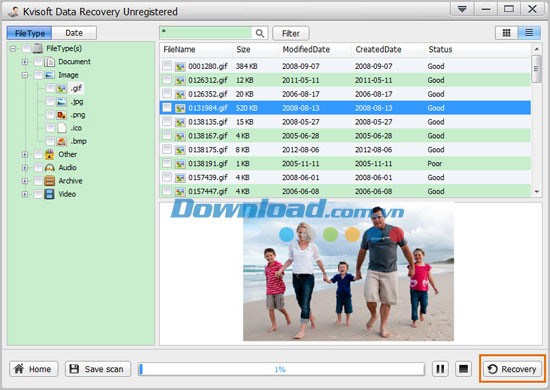Image resolution: width=550 pixels, height=390 pixels.
Task: Select the 0157447.gif file name
Action: tap(208, 191)
